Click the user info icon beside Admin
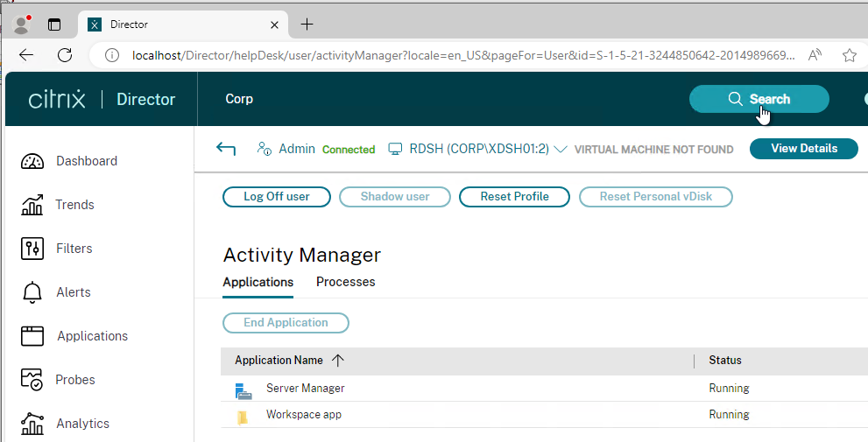The image size is (868, 442). (264, 149)
